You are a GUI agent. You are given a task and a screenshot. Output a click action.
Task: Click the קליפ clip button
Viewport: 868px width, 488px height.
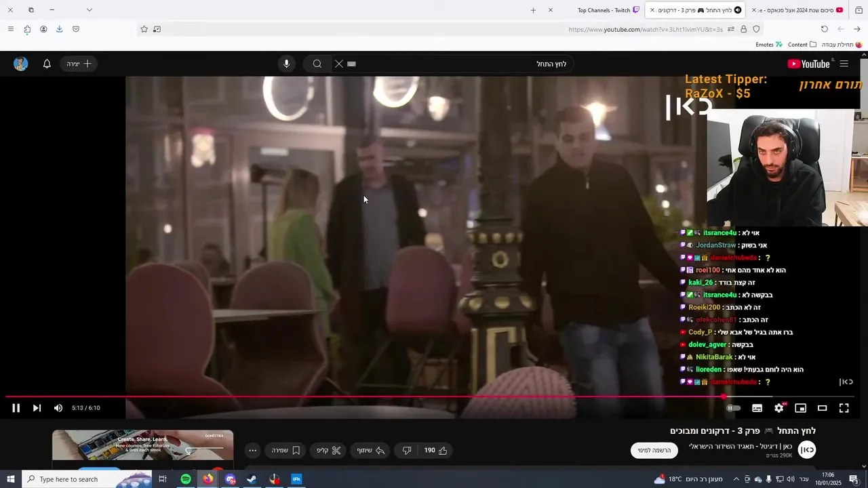(329, 450)
